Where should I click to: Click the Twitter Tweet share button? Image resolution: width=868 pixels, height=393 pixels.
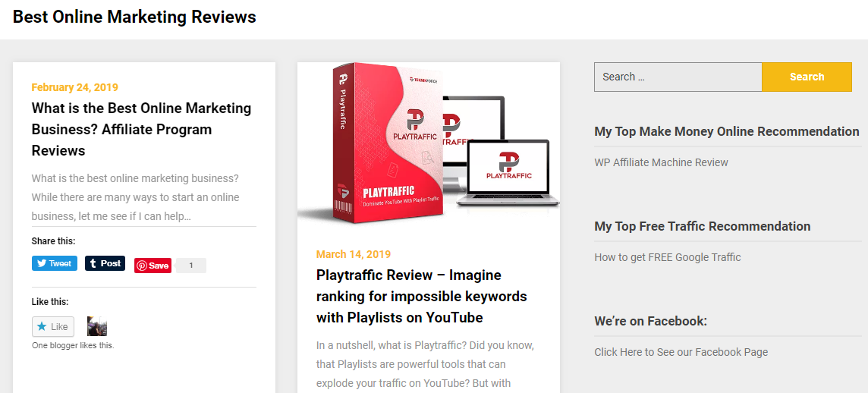click(x=55, y=263)
